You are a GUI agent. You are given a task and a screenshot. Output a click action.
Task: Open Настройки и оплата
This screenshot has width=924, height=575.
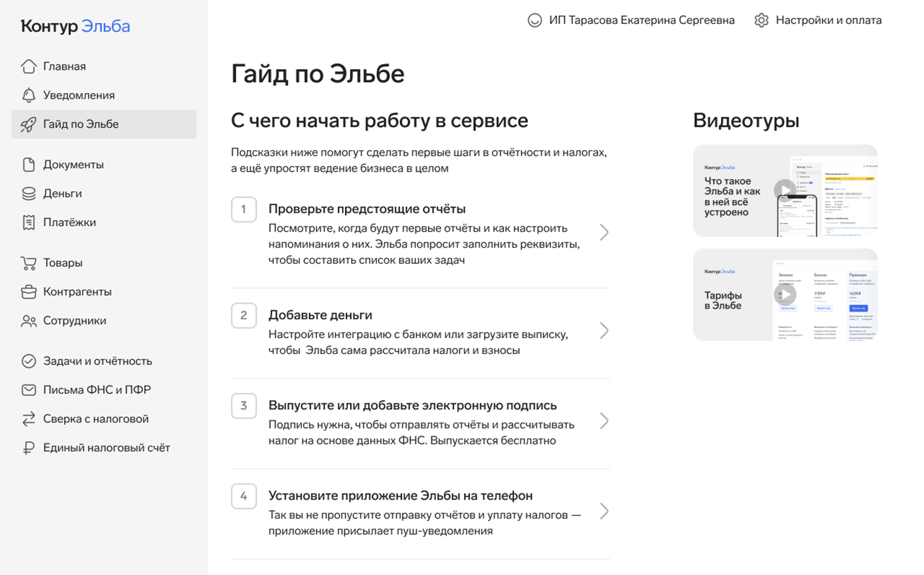[828, 20]
